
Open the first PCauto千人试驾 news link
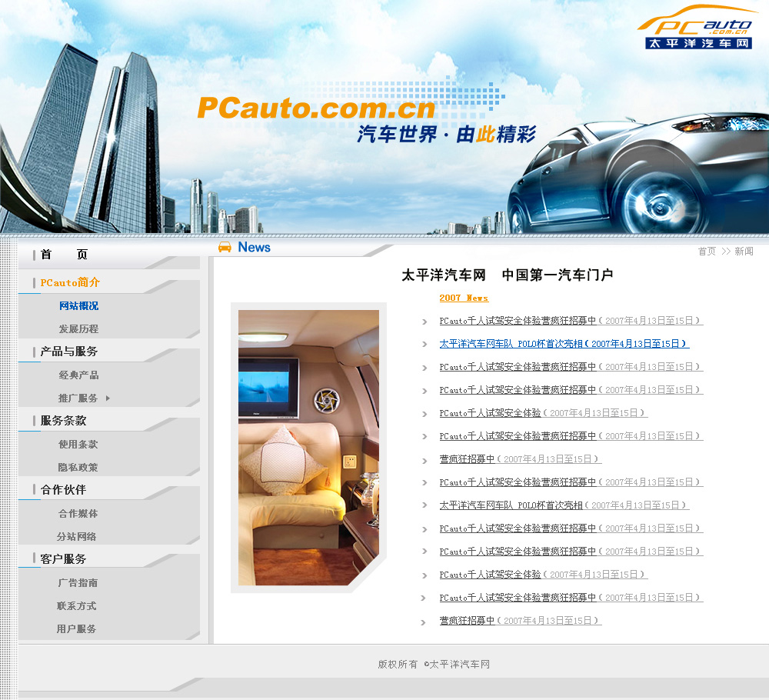(x=571, y=321)
